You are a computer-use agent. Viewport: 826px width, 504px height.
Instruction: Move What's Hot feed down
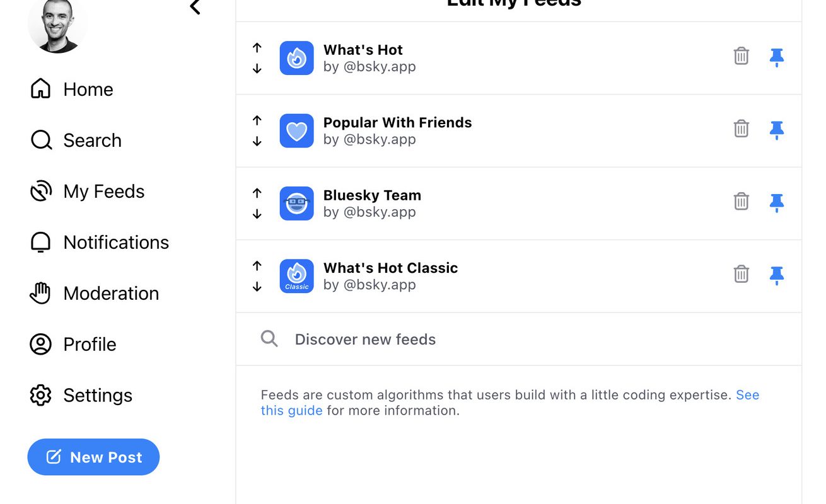point(257,69)
